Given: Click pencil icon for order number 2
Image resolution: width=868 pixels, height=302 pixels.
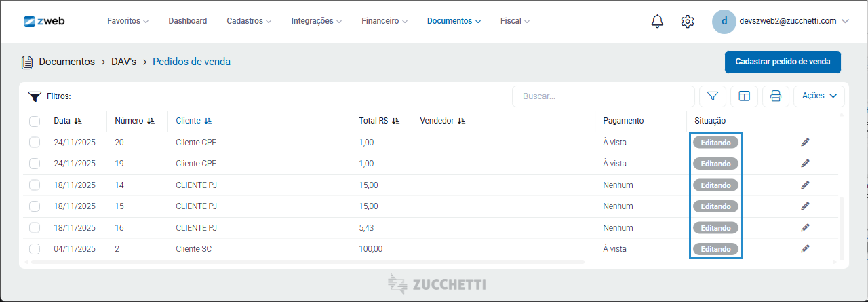Looking at the screenshot, I should click(805, 249).
